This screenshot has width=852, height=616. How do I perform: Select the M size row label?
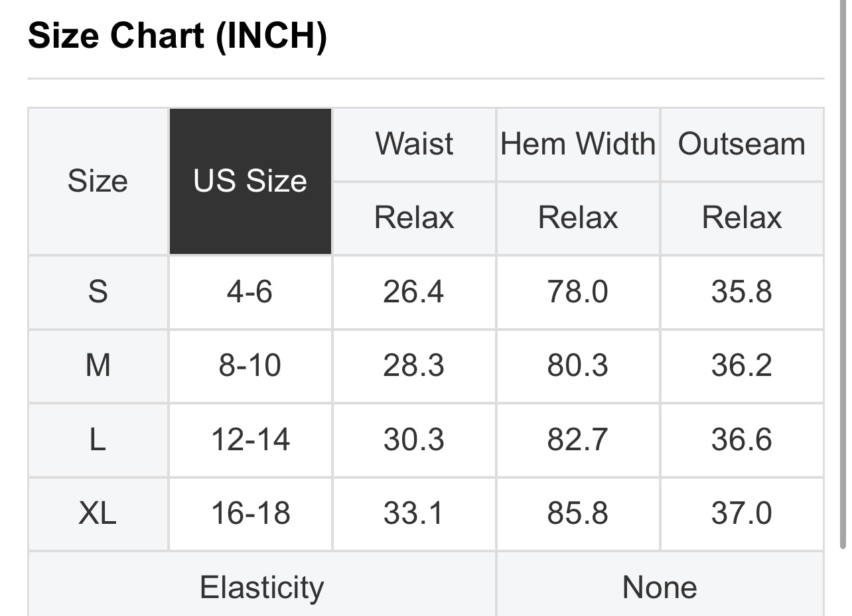98,366
